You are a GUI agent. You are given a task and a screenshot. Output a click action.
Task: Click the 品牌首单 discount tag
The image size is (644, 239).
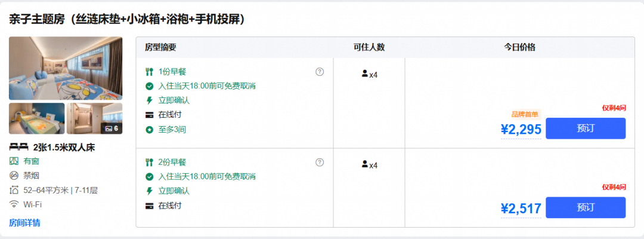[525, 114]
